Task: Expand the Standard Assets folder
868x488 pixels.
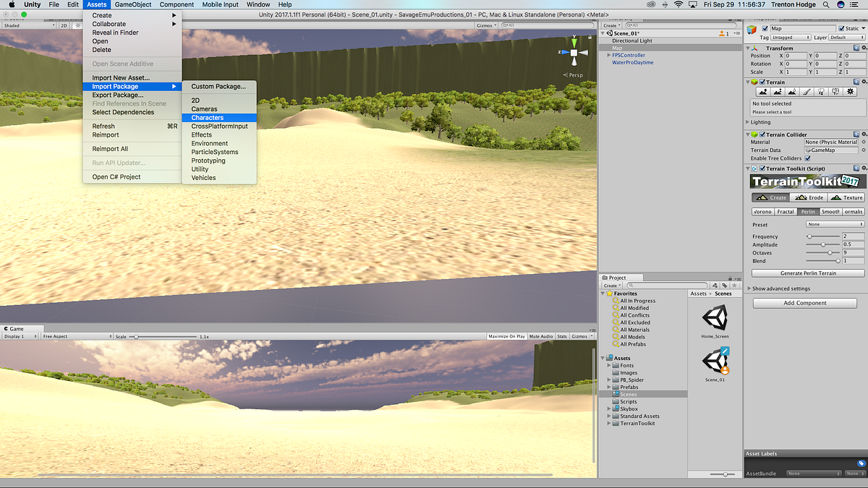Action: [x=608, y=416]
